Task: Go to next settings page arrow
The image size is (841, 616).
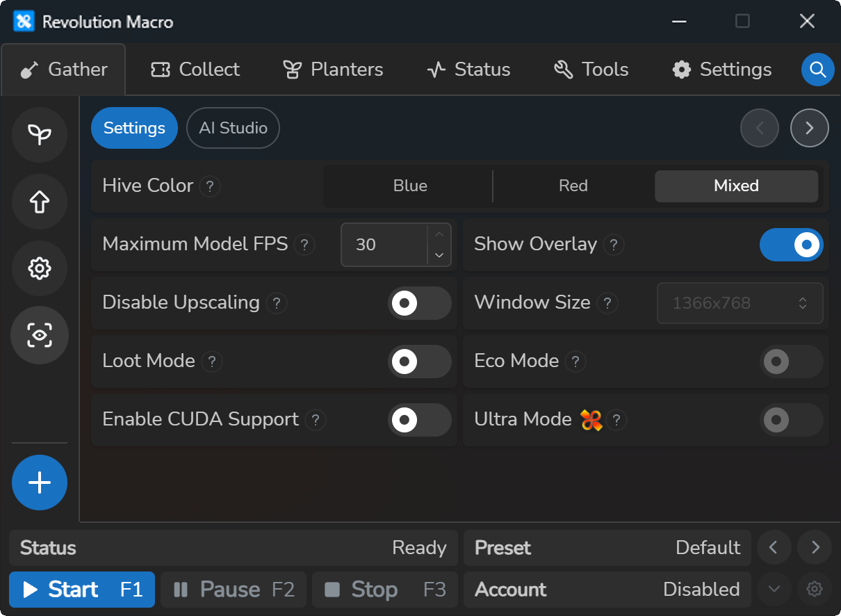Action: (x=810, y=128)
